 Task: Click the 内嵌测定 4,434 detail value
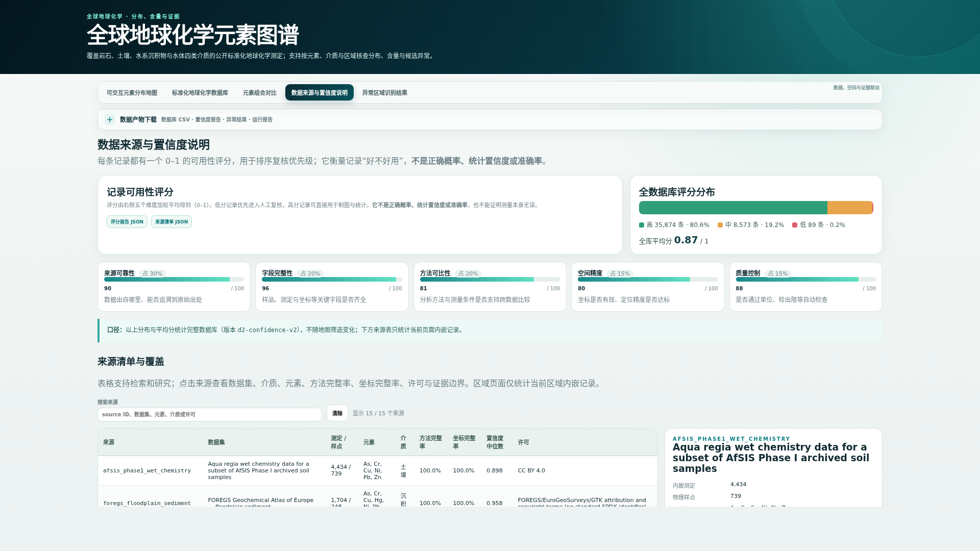(738, 484)
